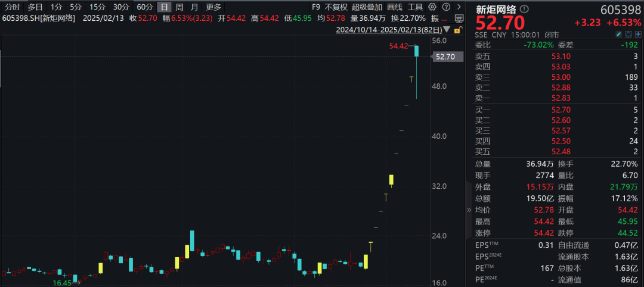Viewport: 644px width, 287px height.
Task: Expand toolbar with the right arrow
Action: click(459, 7)
